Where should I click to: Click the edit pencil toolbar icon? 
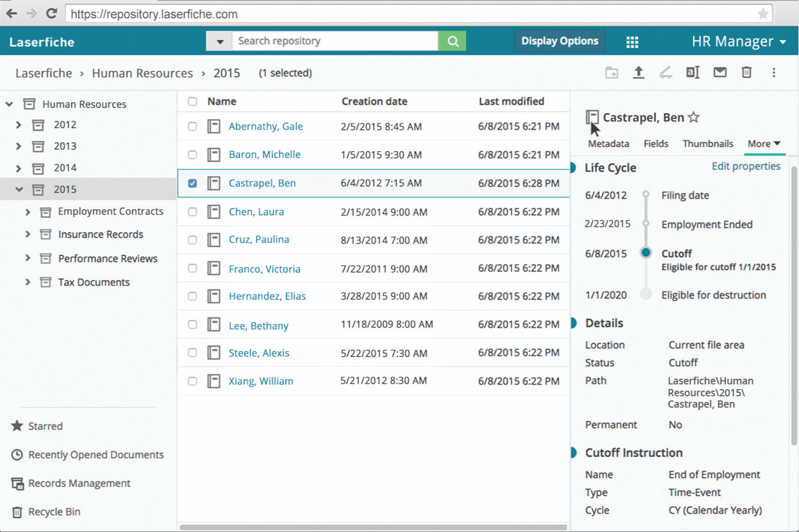tap(666, 73)
